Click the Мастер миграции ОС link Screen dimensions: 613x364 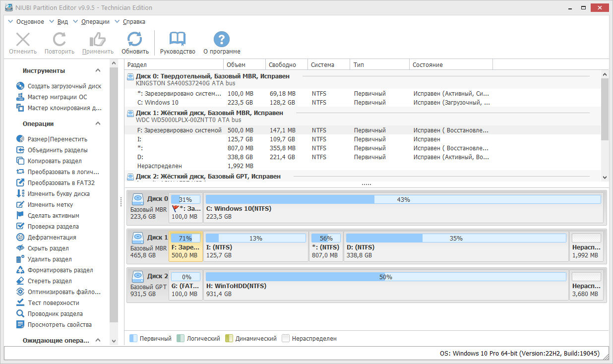coord(57,97)
